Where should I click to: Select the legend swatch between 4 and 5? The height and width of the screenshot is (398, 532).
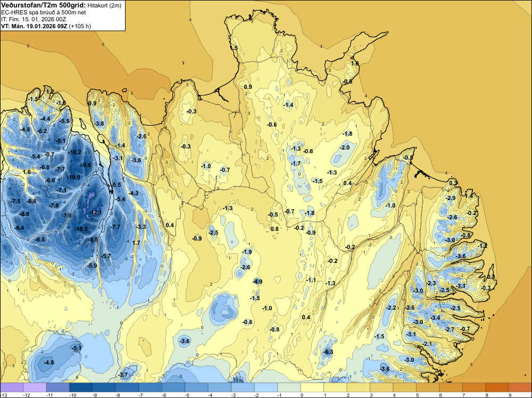[x=404, y=387]
